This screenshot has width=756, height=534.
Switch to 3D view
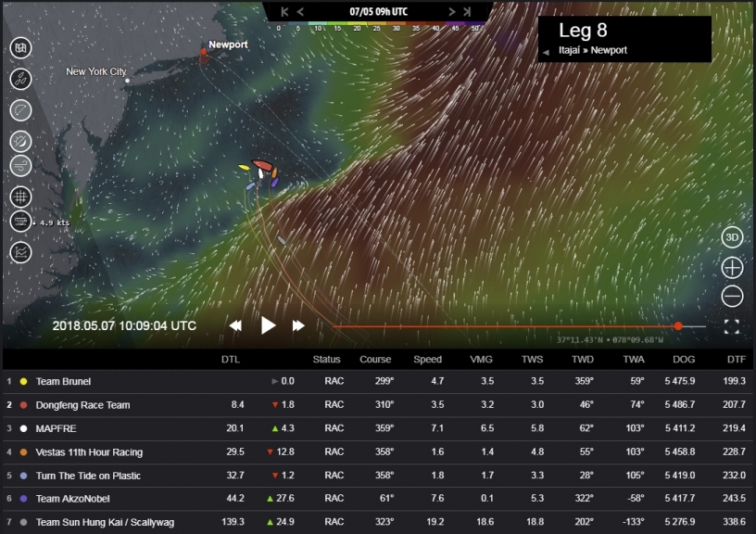click(732, 237)
